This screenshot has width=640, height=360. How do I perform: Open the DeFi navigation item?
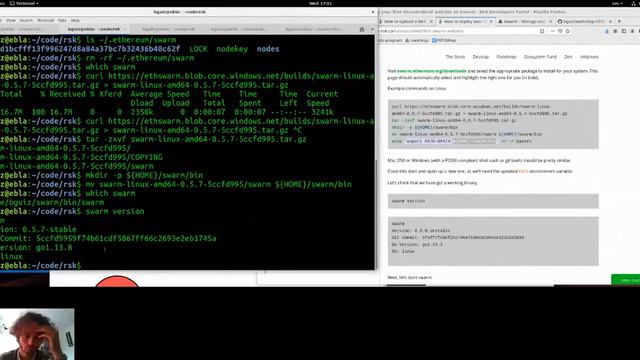coord(568,57)
